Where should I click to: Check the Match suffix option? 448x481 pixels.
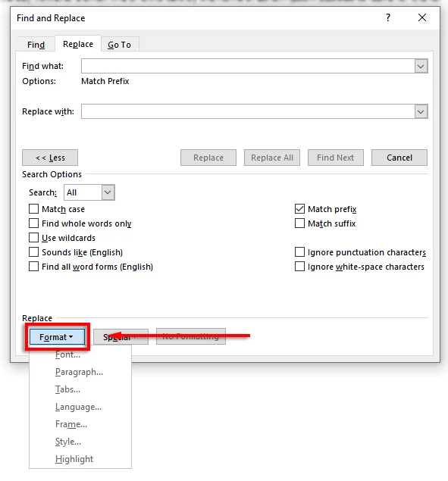(299, 223)
